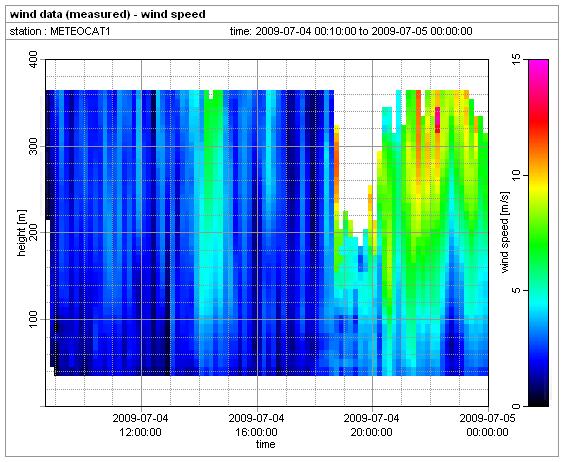Click the 100 tick on the height axis
Image resolution: width=564 pixels, height=462 pixels.
point(33,319)
